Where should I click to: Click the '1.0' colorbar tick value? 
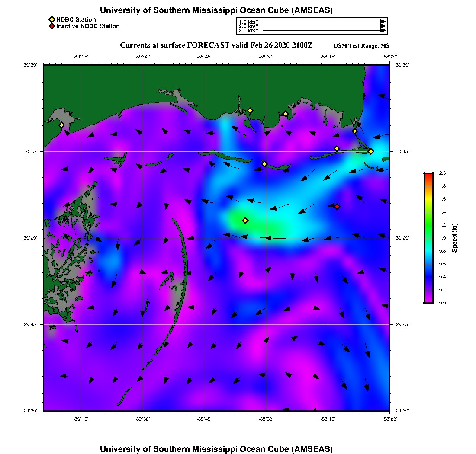click(442, 238)
